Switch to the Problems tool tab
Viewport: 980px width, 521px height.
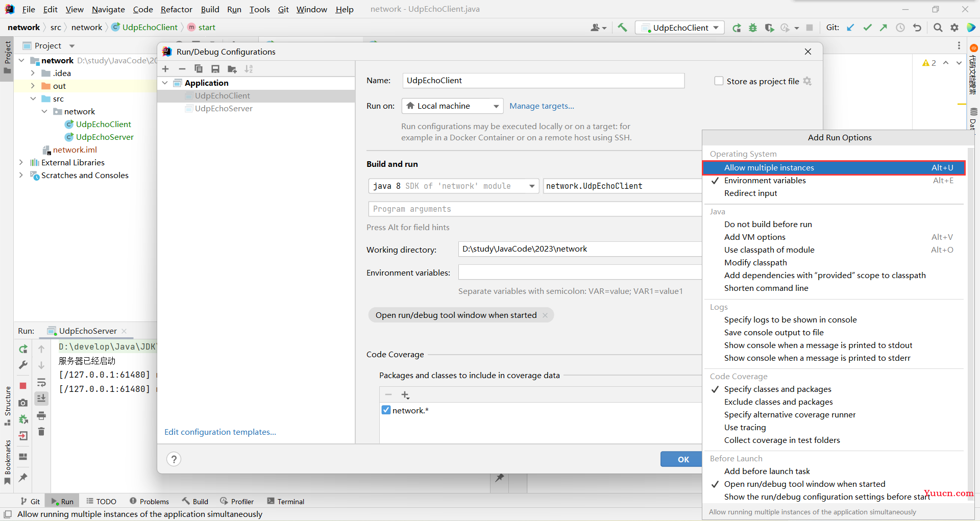[x=149, y=502]
